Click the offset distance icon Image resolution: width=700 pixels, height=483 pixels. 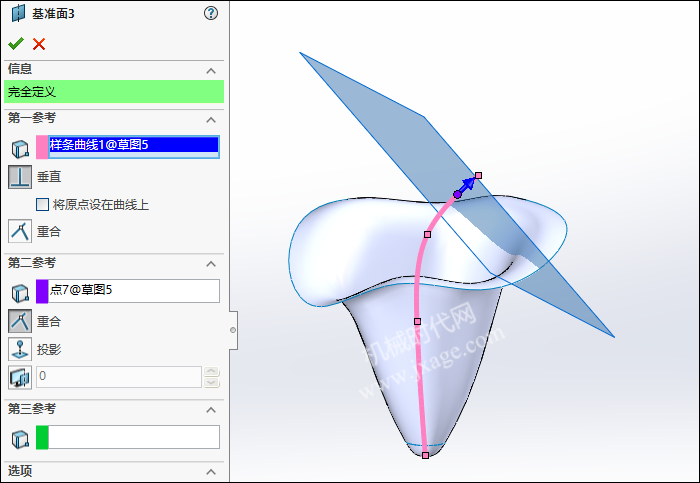click(20, 377)
